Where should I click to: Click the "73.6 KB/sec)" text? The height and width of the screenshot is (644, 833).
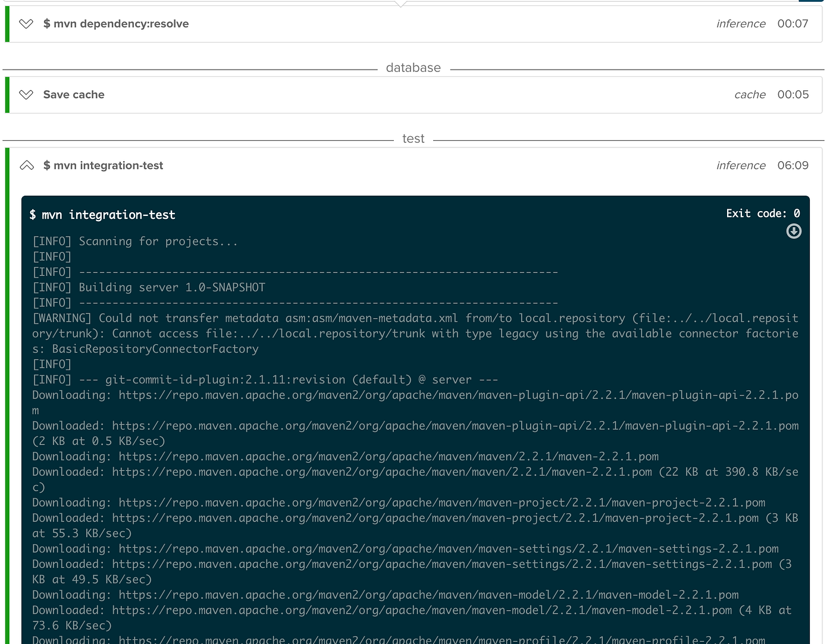tap(72, 626)
